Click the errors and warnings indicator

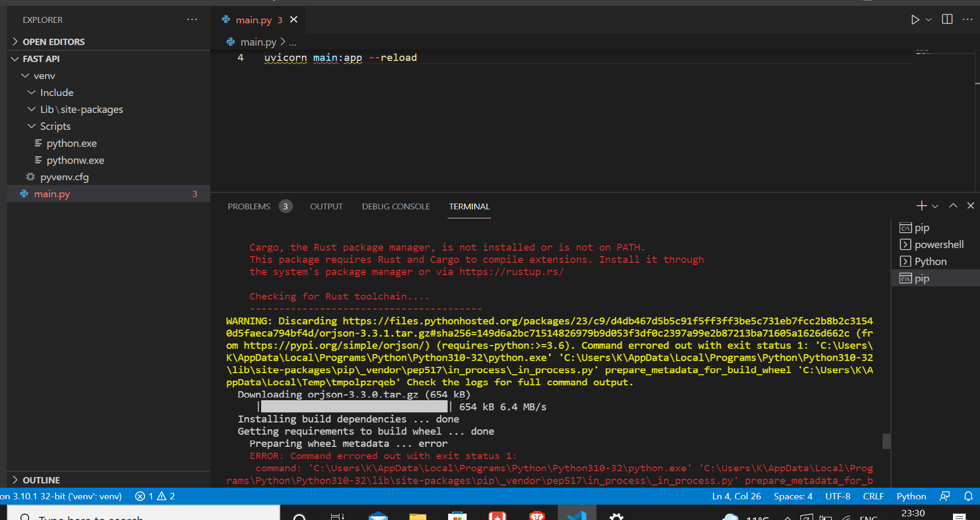[155, 496]
